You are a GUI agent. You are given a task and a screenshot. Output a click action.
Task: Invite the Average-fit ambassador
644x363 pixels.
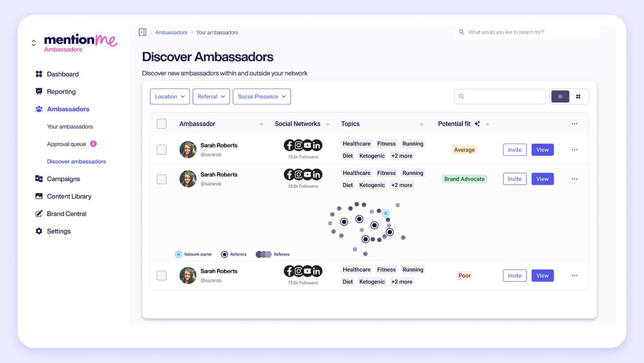(514, 150)
